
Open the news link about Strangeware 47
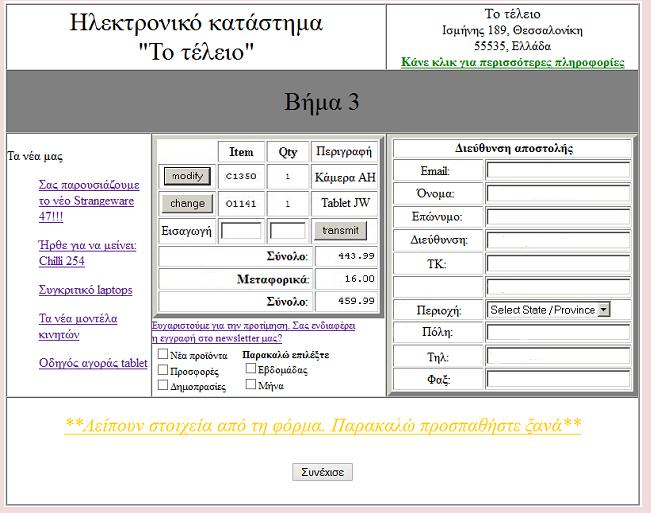coord(89,200)
